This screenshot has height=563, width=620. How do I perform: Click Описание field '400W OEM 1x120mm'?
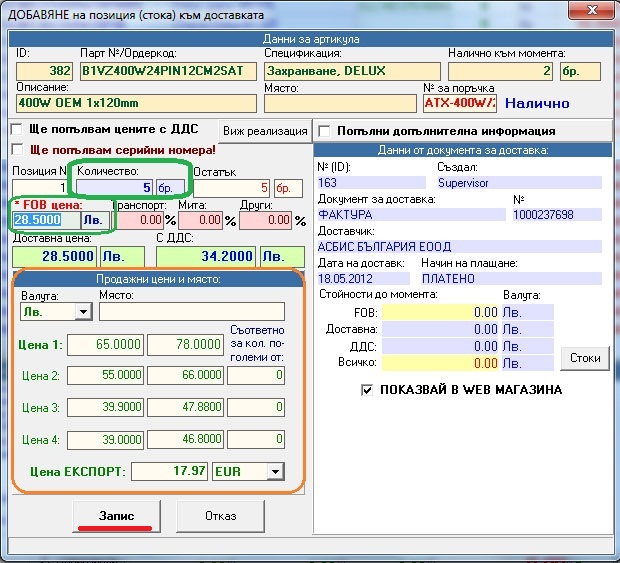coord(136,104)
